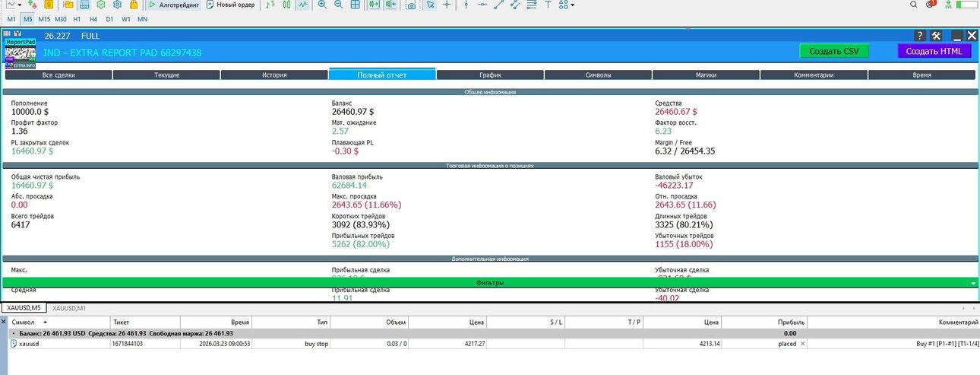This screenshot has height=375, width=980.
Task: Open График tab
Action: click(490, 75)
